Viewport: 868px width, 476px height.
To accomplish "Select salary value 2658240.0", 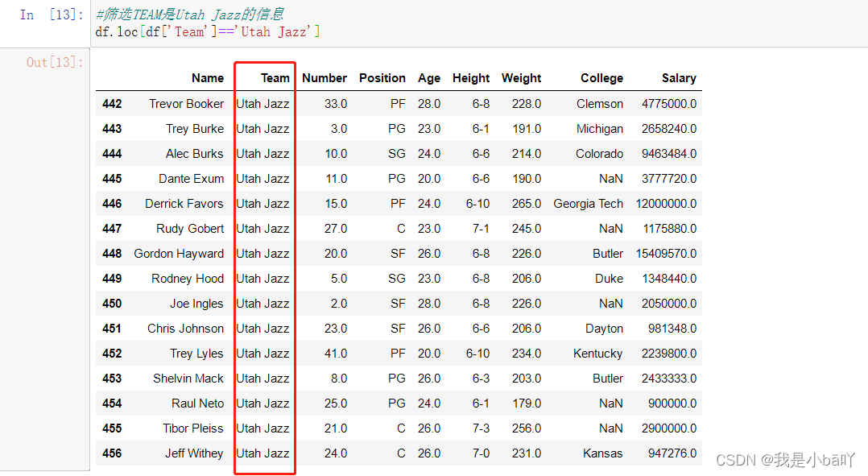I will coord(668,128).
